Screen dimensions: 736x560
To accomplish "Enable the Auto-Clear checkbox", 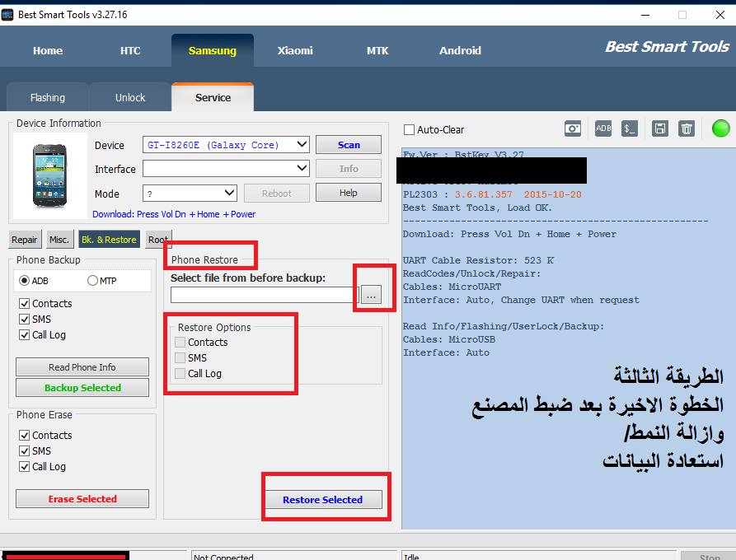I will pos(410,129).
